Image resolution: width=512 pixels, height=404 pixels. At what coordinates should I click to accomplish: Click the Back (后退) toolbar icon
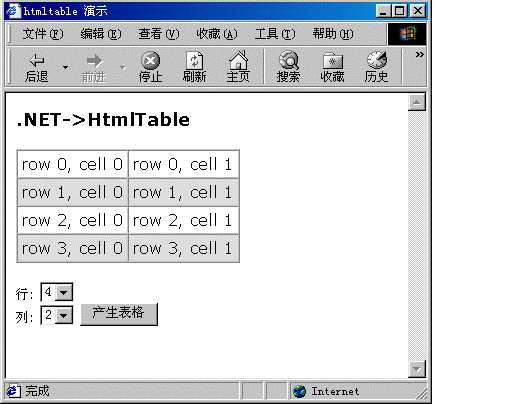(x=37, y=61)
